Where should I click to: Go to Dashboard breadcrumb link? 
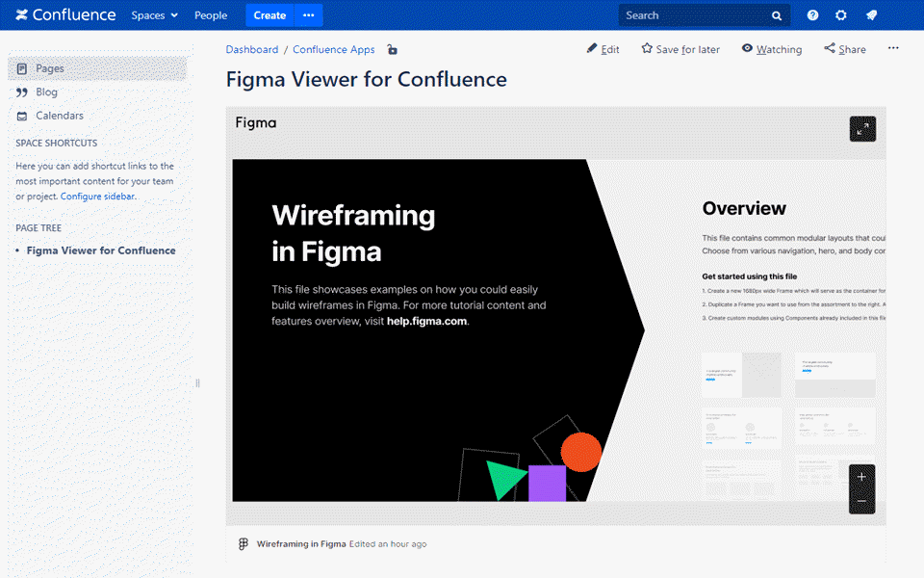point(251,49)
